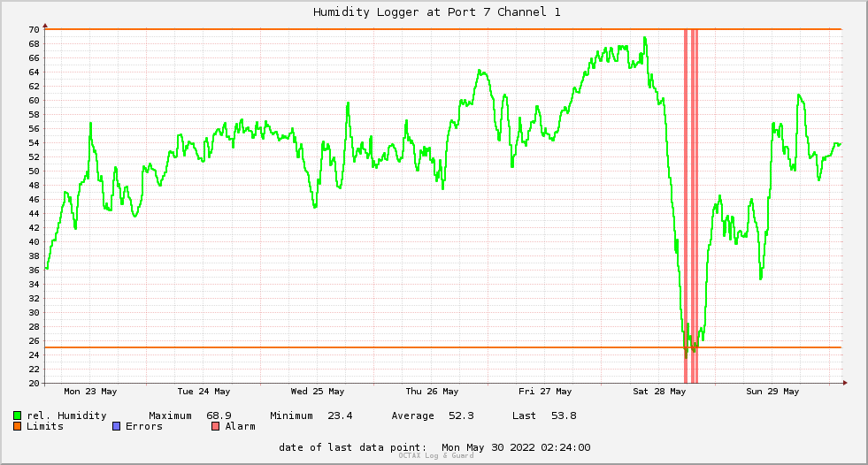Click the y-axis label 36
Image resolution: width=868 pixels, height=465 pixels.
pos(34,271)
